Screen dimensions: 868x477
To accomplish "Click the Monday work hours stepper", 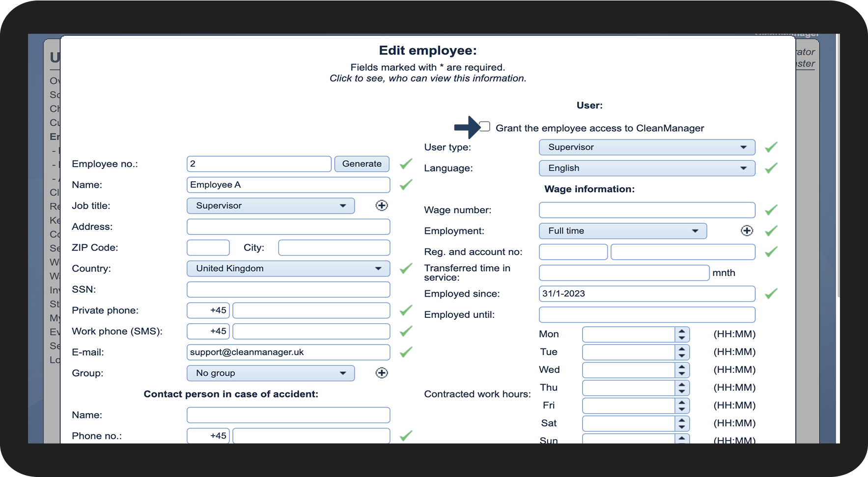I will pos(681,335).
